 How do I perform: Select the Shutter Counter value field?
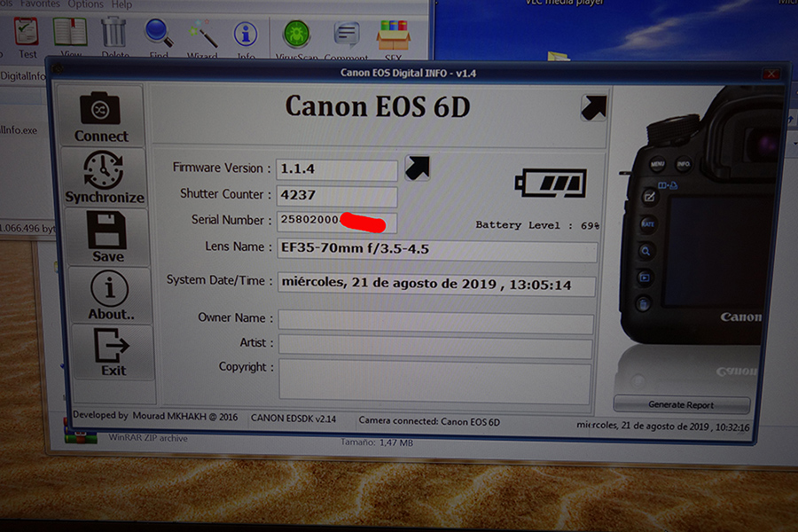pyautogui.click(x=337, y=196)
